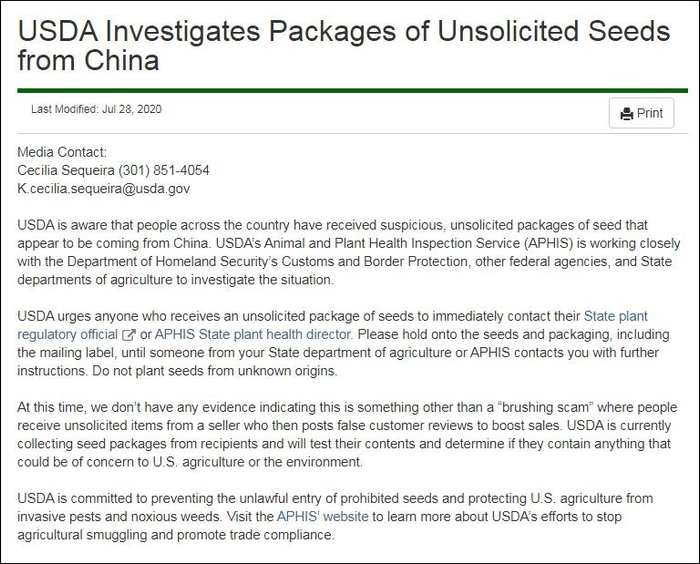The height and width of the screenshot is (564, 700).
Task: Click the external link icon after regulatory official
Action: (129, 335)
